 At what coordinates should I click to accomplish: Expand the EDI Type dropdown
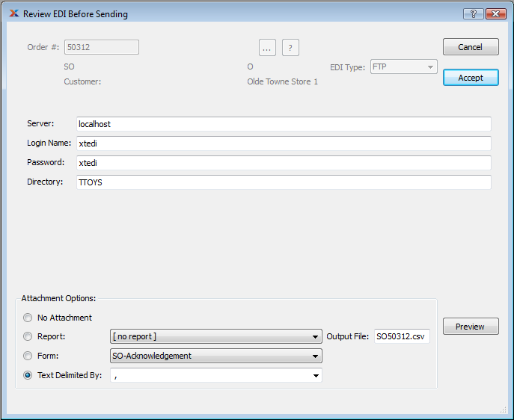coord(403,67)
